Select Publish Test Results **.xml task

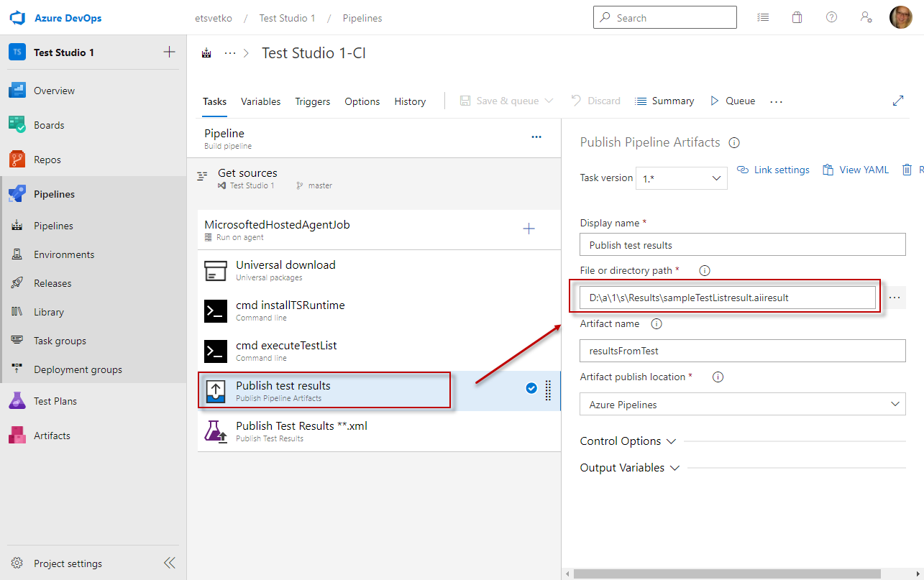(380, 431)
